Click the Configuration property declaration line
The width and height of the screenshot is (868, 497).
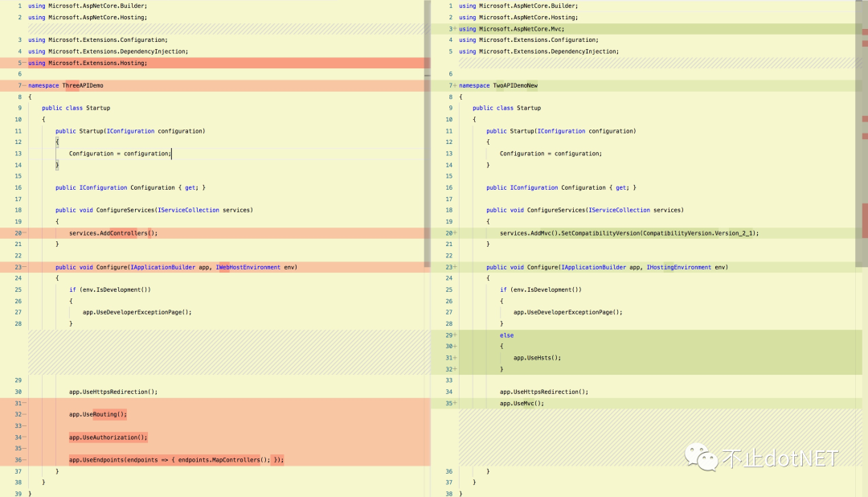[129, 187]
